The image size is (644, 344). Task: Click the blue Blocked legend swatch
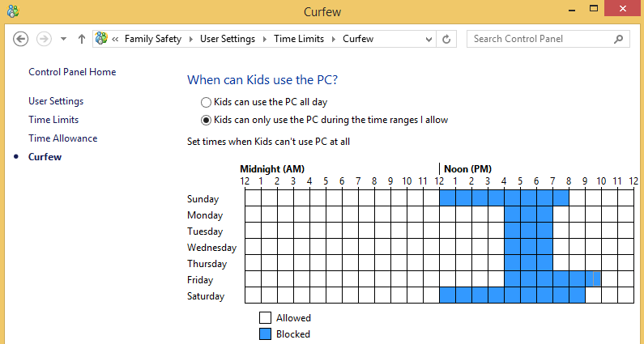coord(266,333)
